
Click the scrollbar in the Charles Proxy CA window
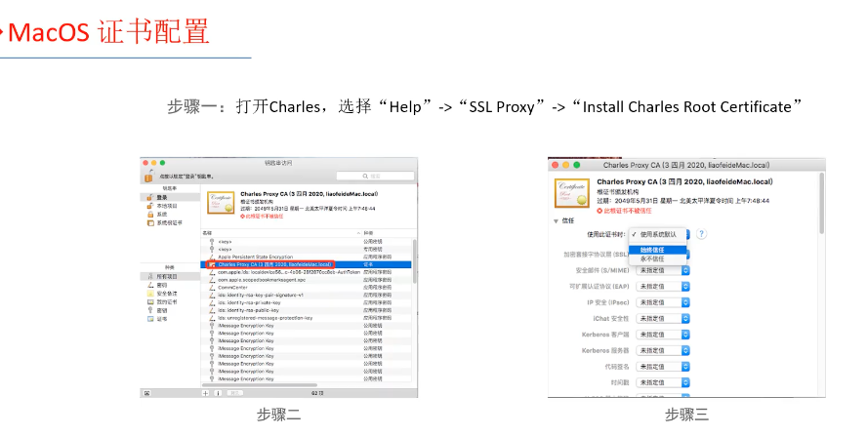(x=821, y=203)
